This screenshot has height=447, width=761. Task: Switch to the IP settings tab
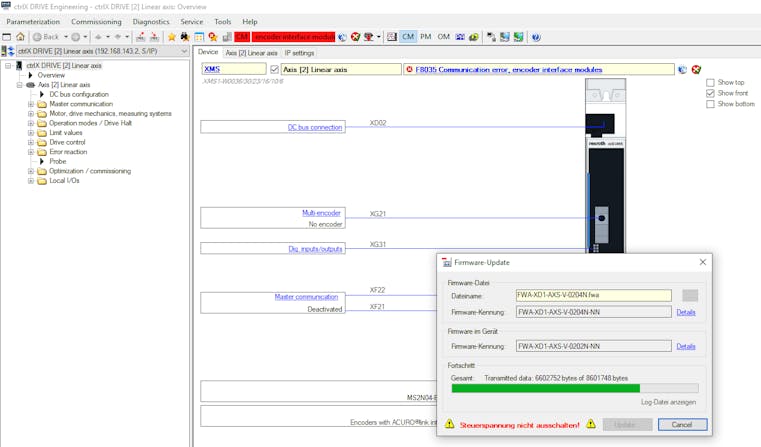pos(299,53)
